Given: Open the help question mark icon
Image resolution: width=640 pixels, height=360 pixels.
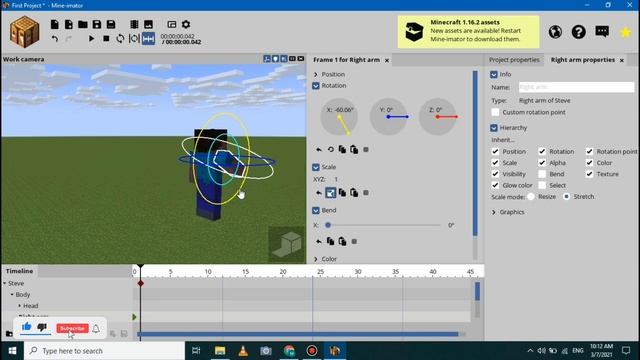Looking at the screenshot, I should tap(578, 32).
